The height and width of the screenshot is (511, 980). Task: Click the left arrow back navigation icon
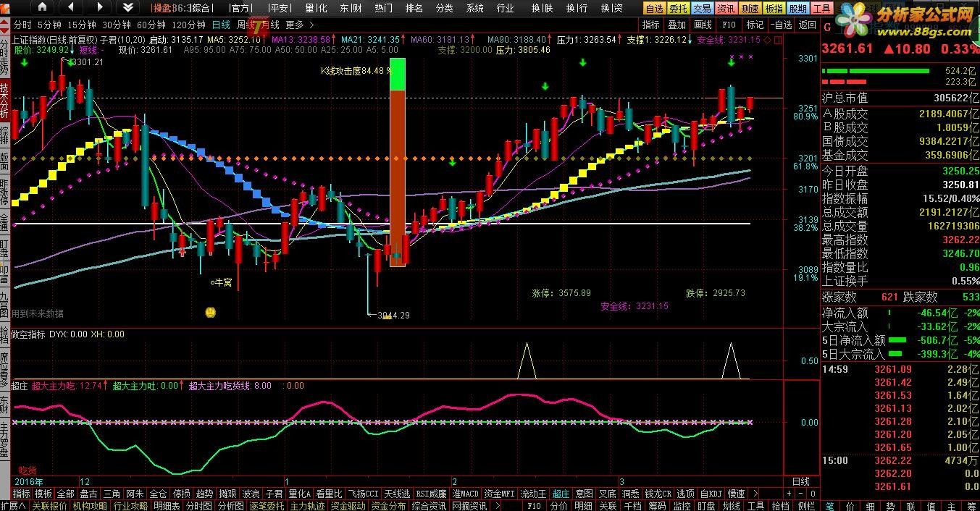coord(70,7)
